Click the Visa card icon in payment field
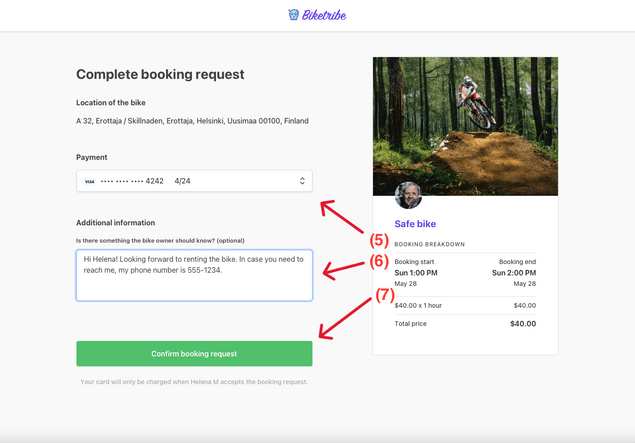 tap(89, 181)
